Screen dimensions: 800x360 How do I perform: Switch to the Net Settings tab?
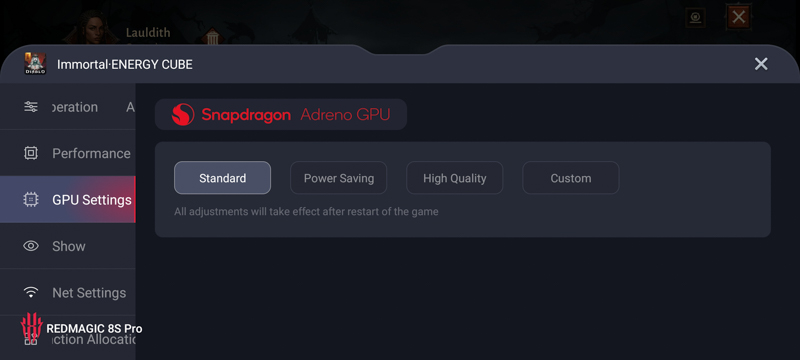point(68,292)
